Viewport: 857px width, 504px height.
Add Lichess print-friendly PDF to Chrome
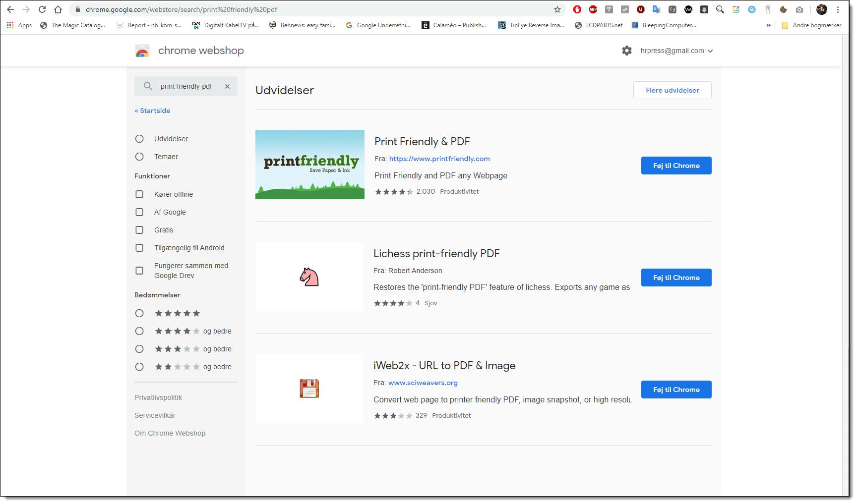[676, 278]
